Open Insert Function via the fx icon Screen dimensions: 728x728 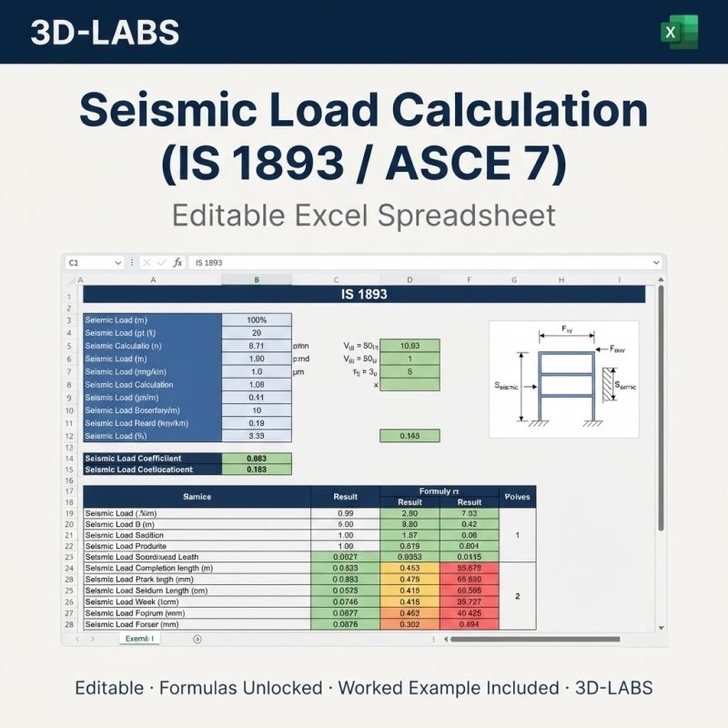[x=177, y=263]
